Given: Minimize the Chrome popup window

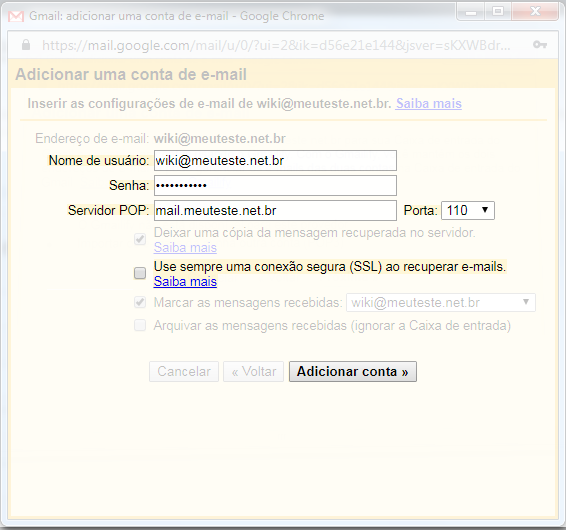Looking at the screenshot, I should click(x=471, y=12).
